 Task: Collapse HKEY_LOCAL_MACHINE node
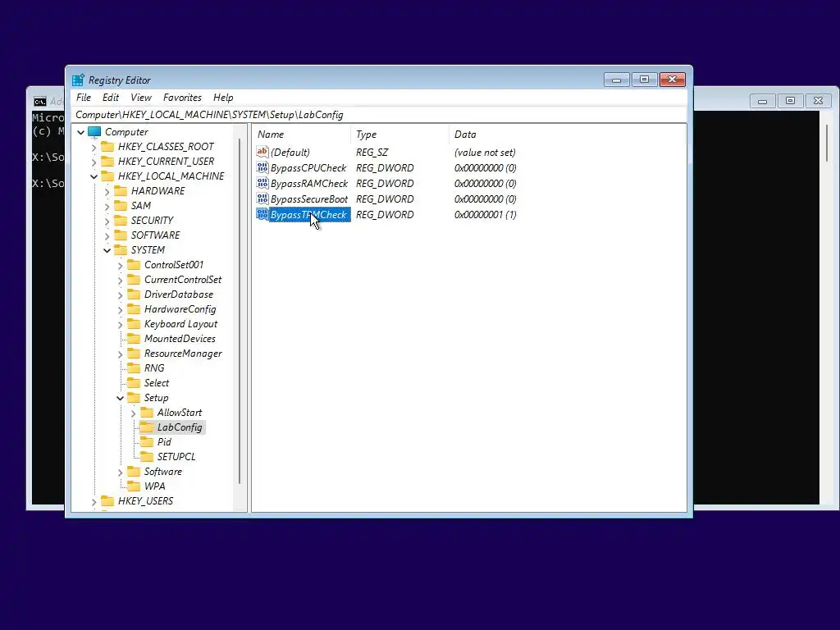94,176
